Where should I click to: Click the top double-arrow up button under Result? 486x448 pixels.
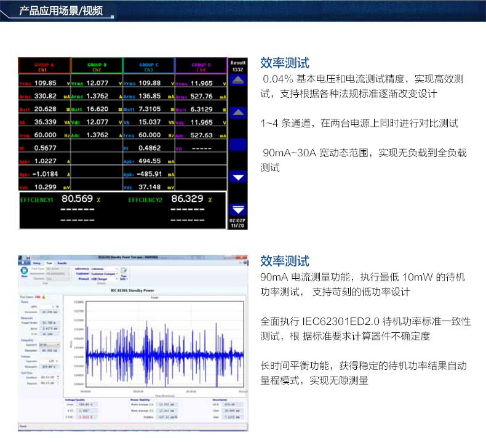coord(237,80)
